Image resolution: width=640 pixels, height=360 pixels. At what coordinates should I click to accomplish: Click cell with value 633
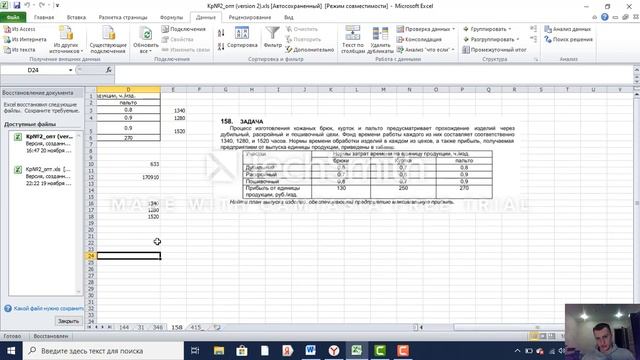pos(129,164)
